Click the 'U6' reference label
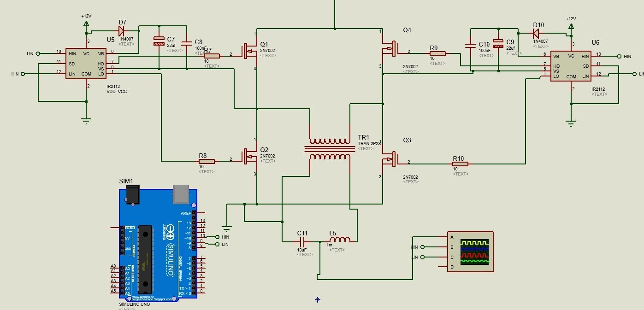The height and width of the screenshot is (310, 644). 596,42
